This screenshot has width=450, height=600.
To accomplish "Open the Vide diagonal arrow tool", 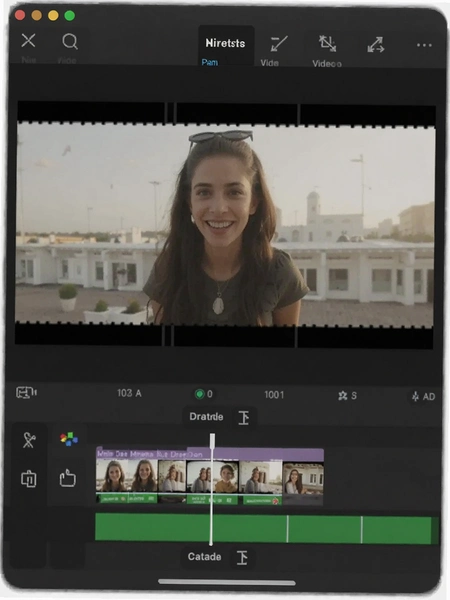I will pos(279,44).
